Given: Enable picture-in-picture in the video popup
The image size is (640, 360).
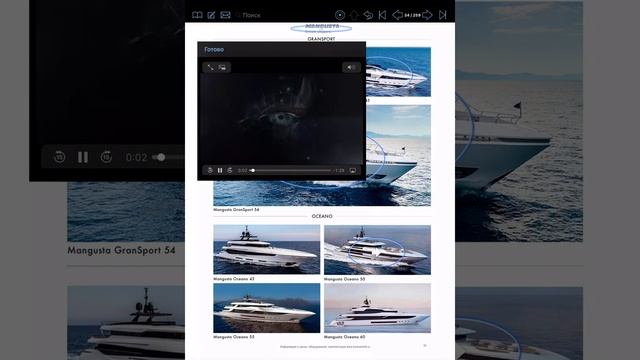Looking at the screenshot, I should (222, 67).
